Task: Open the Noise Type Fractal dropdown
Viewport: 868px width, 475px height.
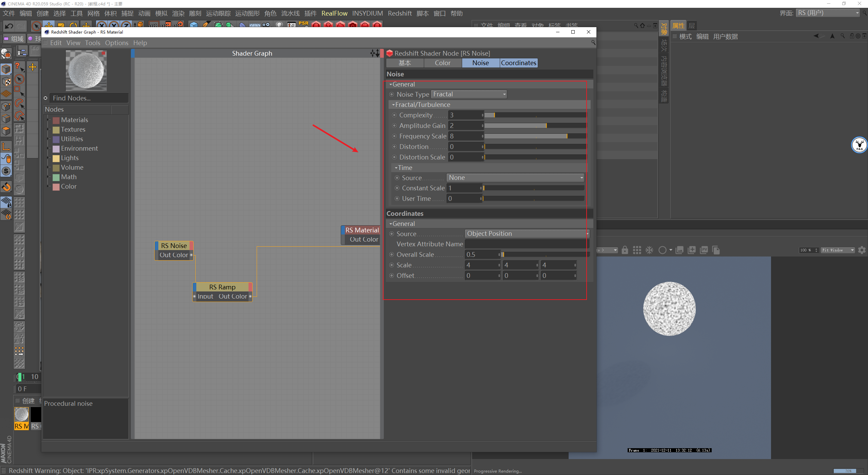Action: tap(469, 94)
